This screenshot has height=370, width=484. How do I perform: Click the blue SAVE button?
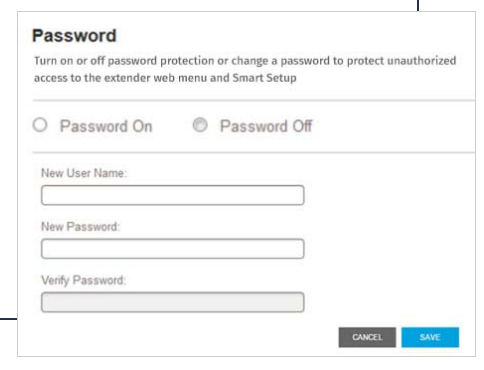(430, 337)
